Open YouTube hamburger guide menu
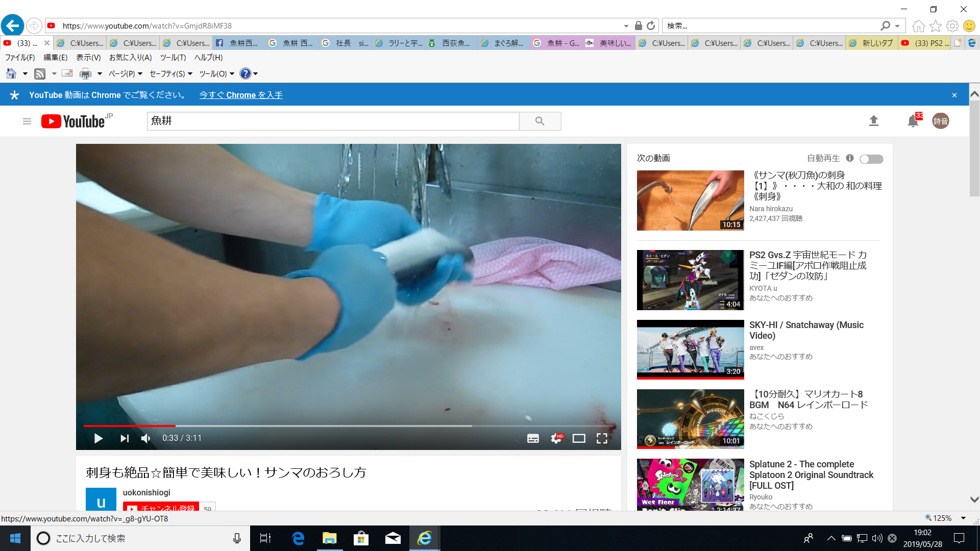 (x=27, y=121)
